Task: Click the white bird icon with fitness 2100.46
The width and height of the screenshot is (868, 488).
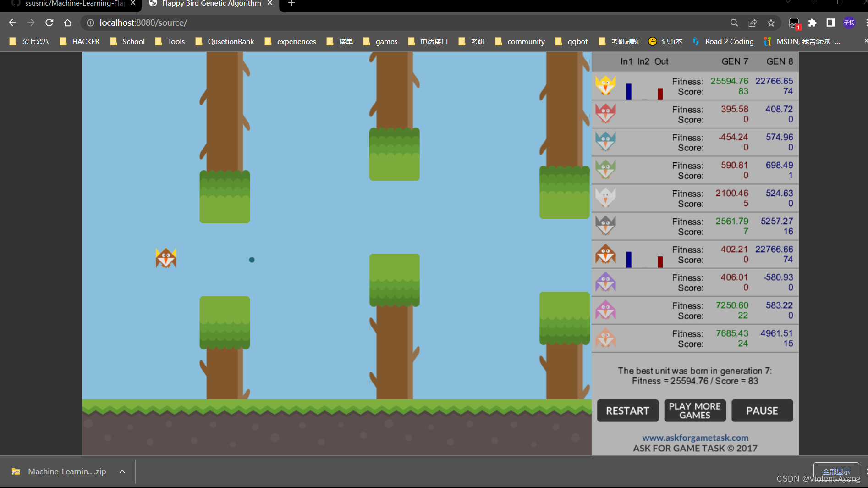Action: 605,197
